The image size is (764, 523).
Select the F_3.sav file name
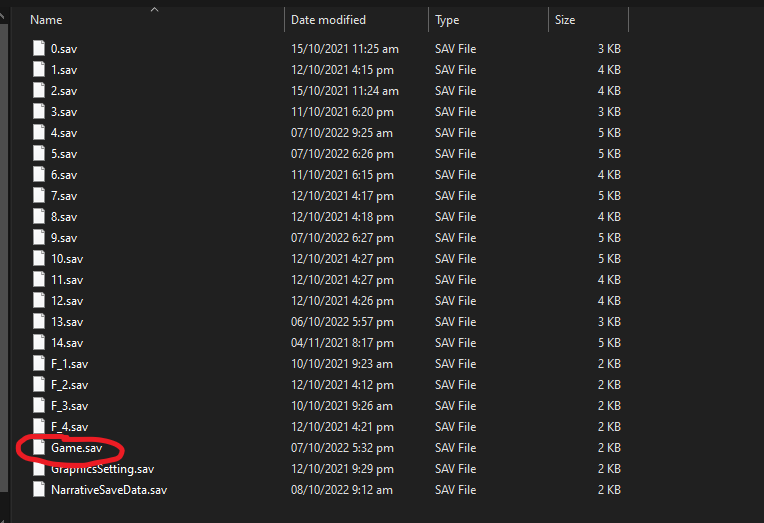(69, 406)
